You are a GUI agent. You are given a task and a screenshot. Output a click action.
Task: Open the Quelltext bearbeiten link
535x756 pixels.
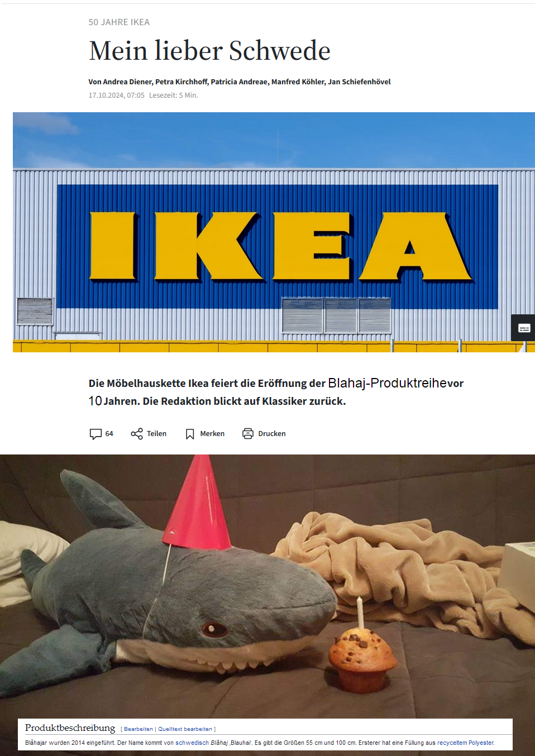click(x=185, y=729)
